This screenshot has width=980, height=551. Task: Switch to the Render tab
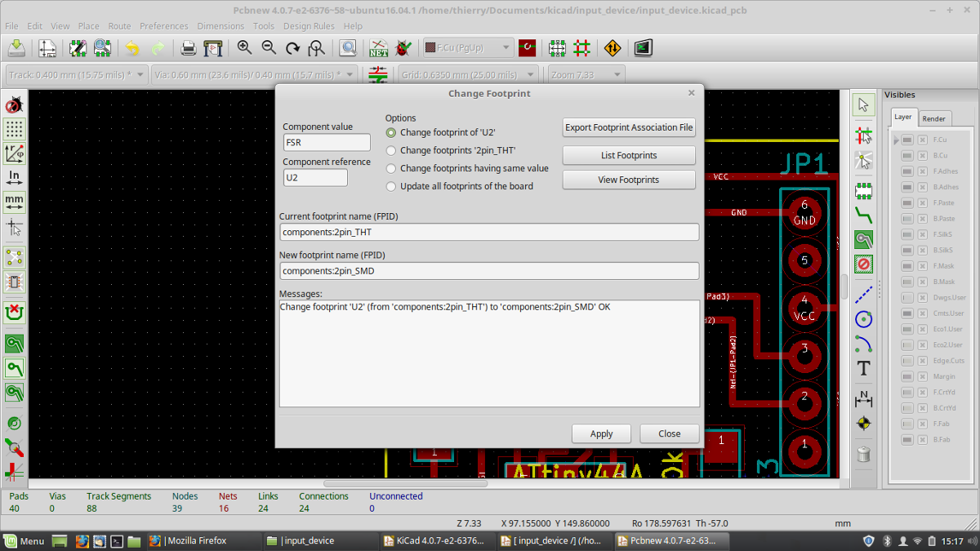[933, 118]
